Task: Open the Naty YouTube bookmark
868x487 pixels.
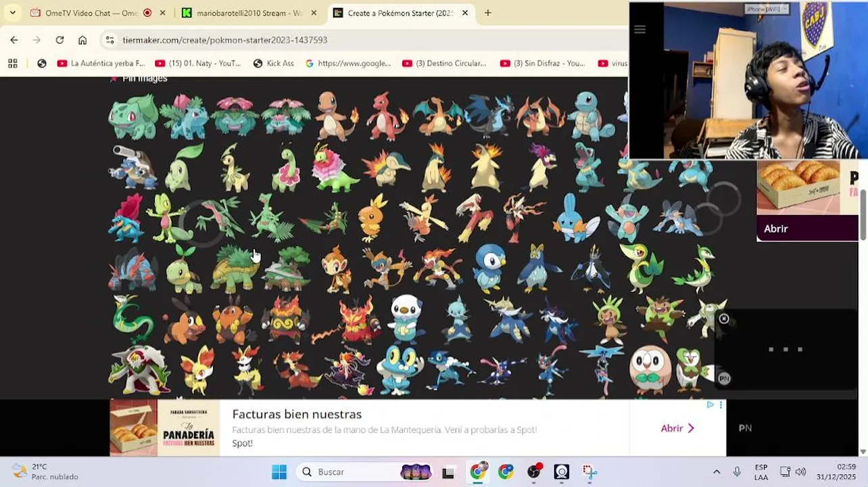Action: click(x=198, y=63)
